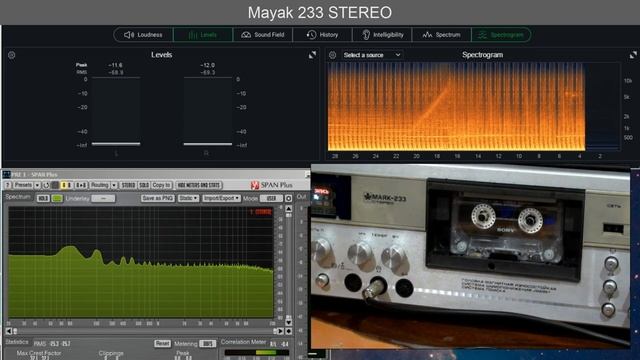Expand the Levels panel to full view
The width and height of the screenshot is (640, 360).
pos(312,55)
